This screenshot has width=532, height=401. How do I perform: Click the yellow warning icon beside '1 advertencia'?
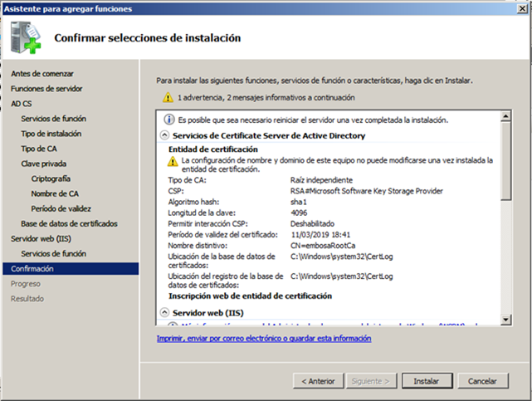(168, 98)
